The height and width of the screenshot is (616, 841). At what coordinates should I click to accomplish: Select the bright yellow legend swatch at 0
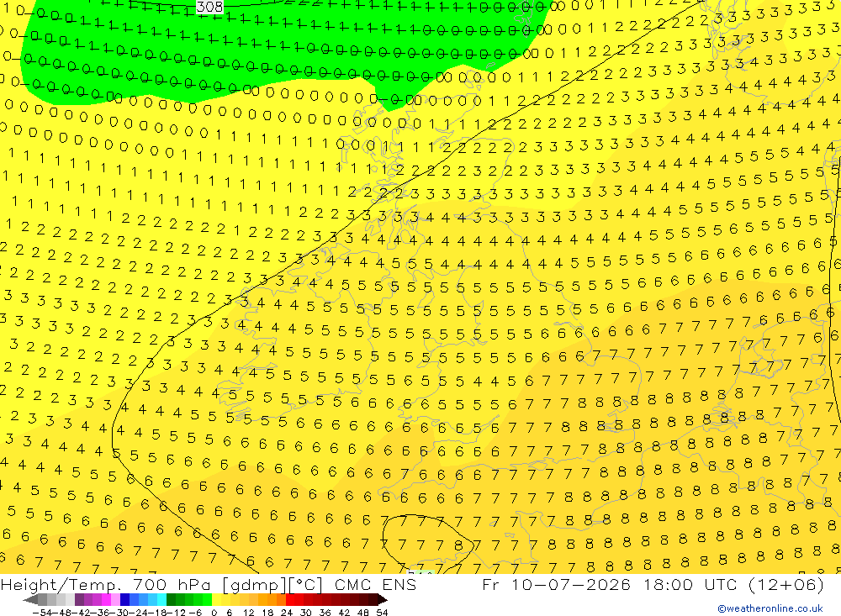coord(216,599)
